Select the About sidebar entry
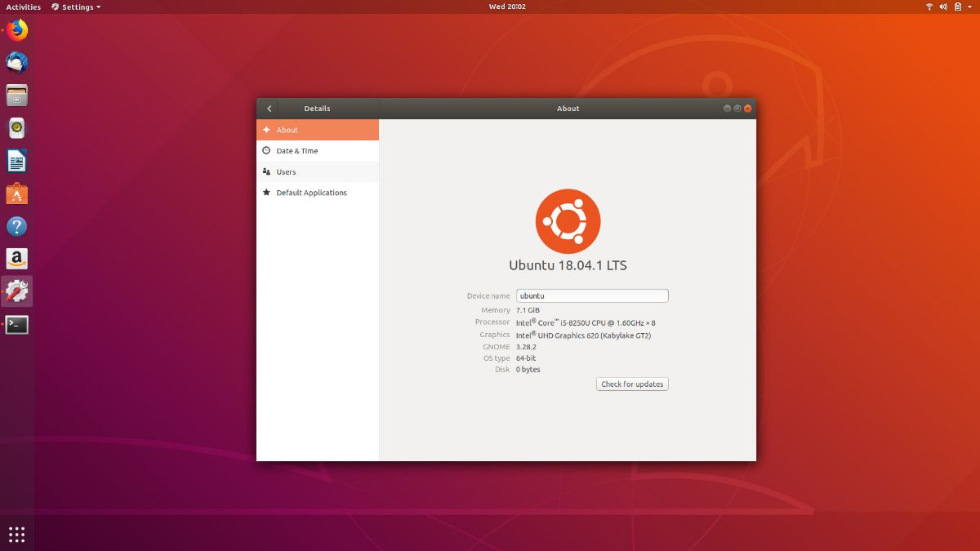980x551 pixels. click(x=287, y=130)
